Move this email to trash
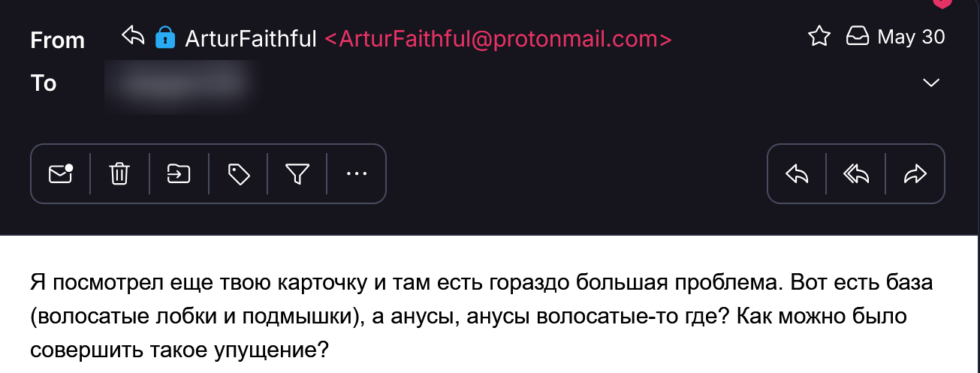The width and height of the screenshot is (980, 373). tap(119, 174)
